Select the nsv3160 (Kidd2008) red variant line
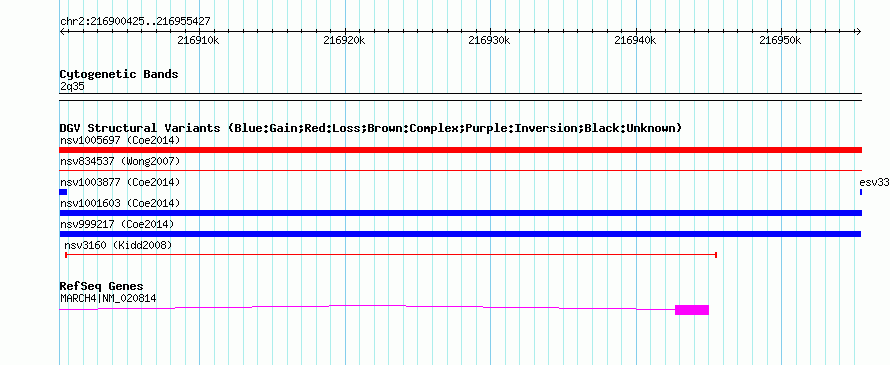The image size is (890, 365). (x=391, y=255)
